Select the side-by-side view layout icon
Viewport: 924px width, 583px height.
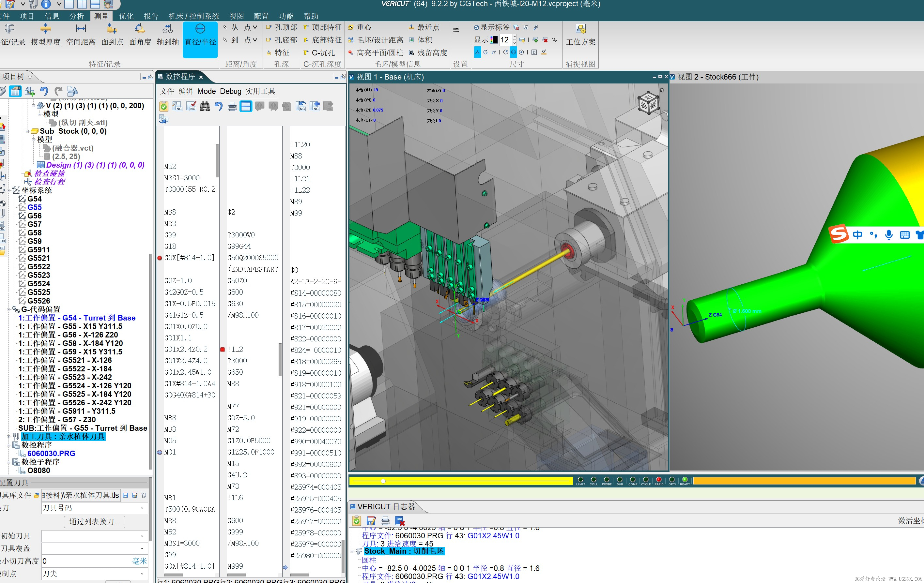82,5
